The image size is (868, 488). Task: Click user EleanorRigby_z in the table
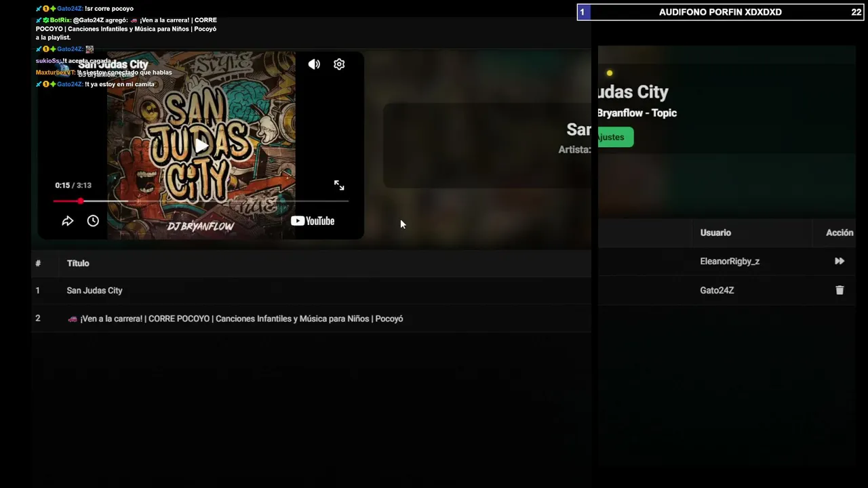[x=730, y=261]
